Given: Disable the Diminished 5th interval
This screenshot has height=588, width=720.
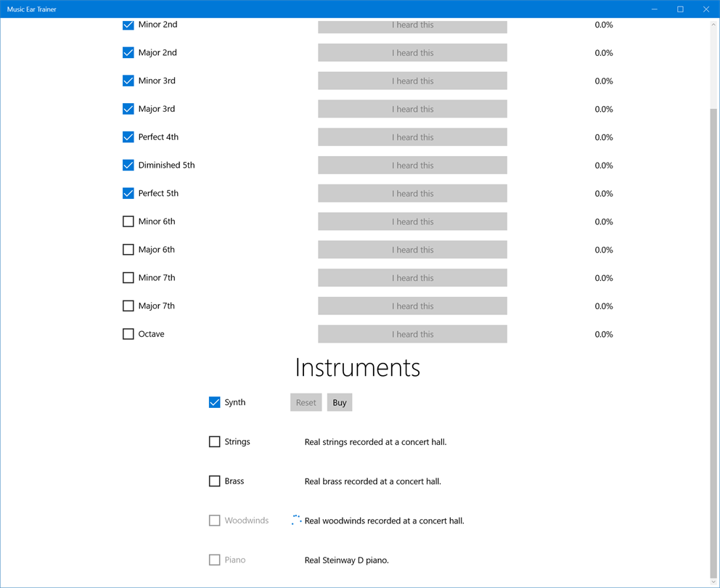Looking at the screenshot, I should (128, 166).
